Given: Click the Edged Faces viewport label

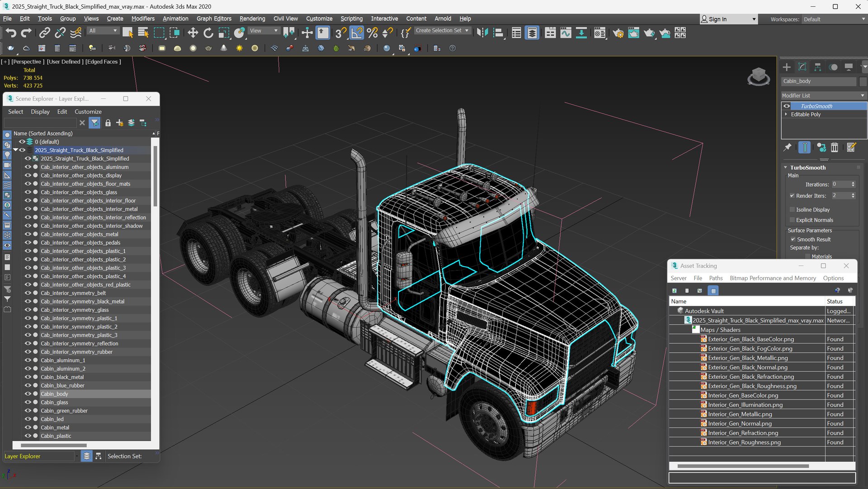Looking at the screenshot, I should point(103,62).
